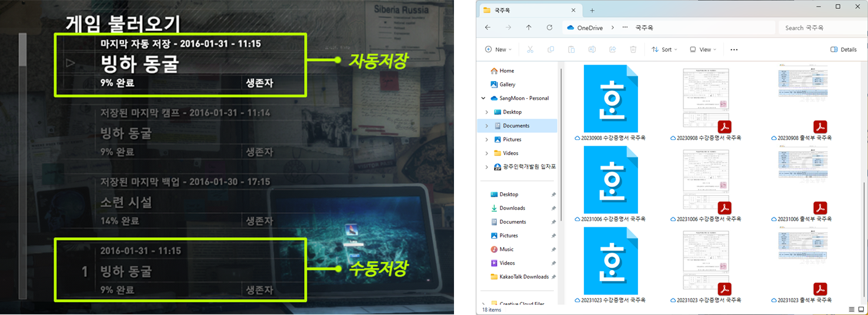
Task: Expand the Videos node under OneDrive
Action: pos(486,153)
